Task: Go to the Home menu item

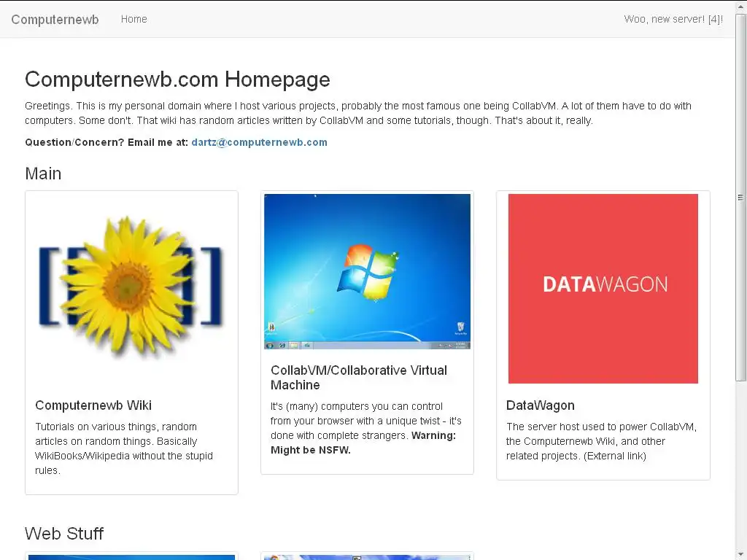Action: pos(134,19)
